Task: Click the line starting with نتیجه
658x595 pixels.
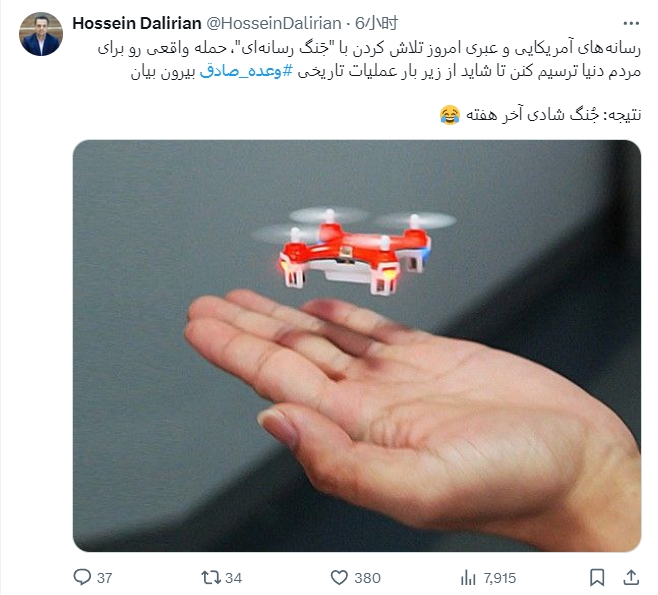Action: pyautogui.click(x=540, y=115)
